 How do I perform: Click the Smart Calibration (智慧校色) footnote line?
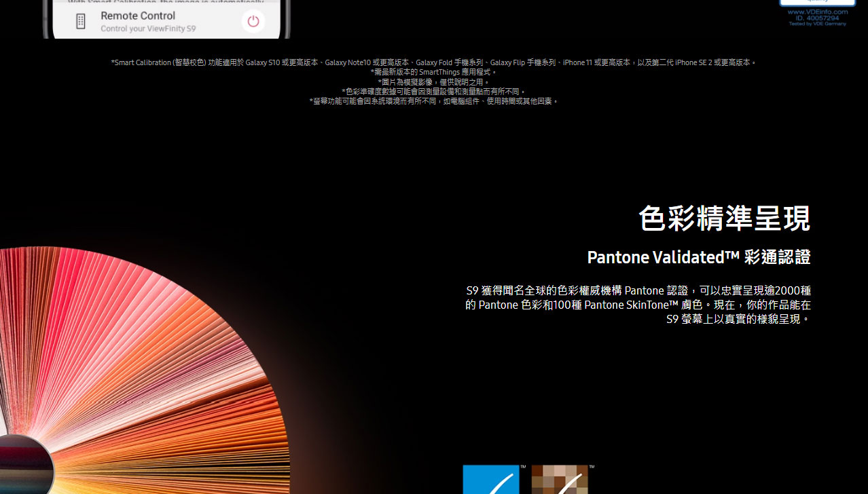pos(434,62)
